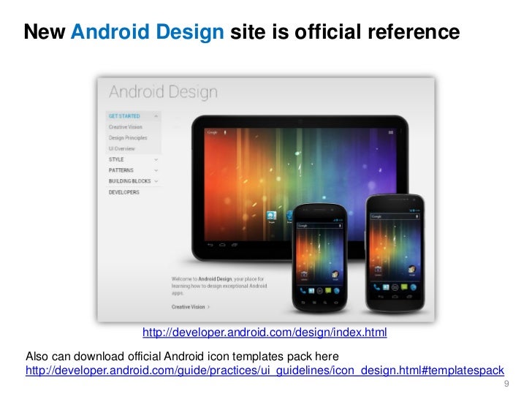Tap the messaging icon on right phone dock
This screenshot has width=532, height=399.
tap(404, 287)
